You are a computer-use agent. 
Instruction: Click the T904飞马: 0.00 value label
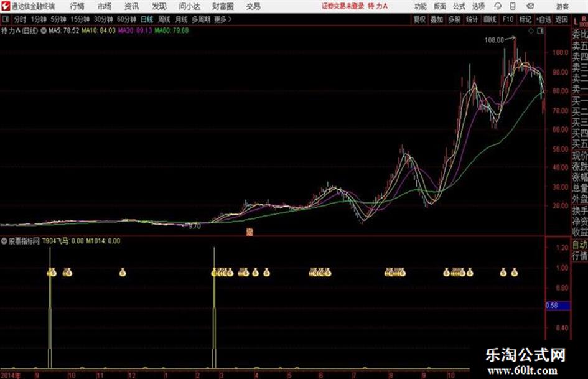coord(63,241)
